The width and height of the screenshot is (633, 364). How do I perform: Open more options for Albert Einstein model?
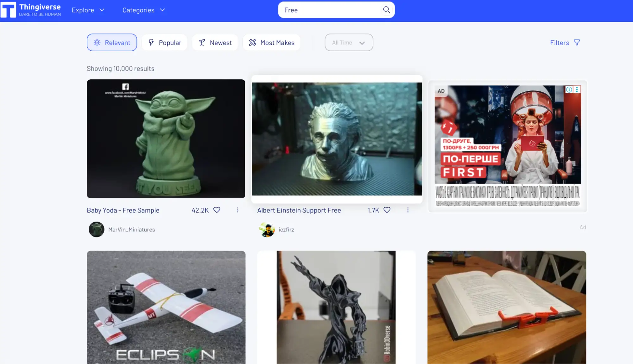[408, 210]
